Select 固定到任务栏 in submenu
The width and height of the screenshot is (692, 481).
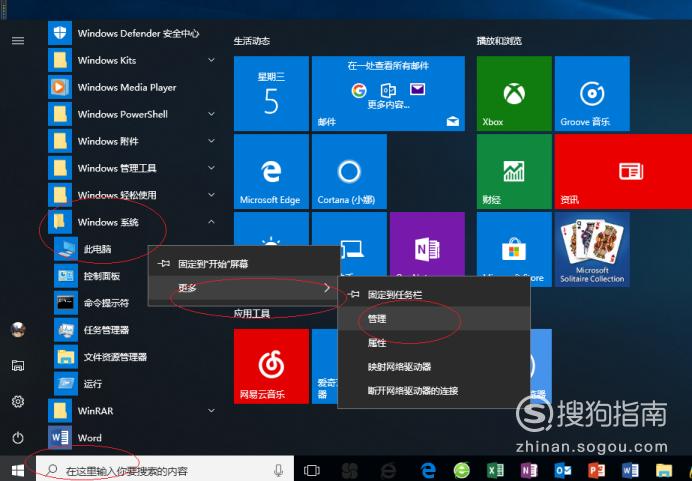pyautogui.click(x=434, y=295)
